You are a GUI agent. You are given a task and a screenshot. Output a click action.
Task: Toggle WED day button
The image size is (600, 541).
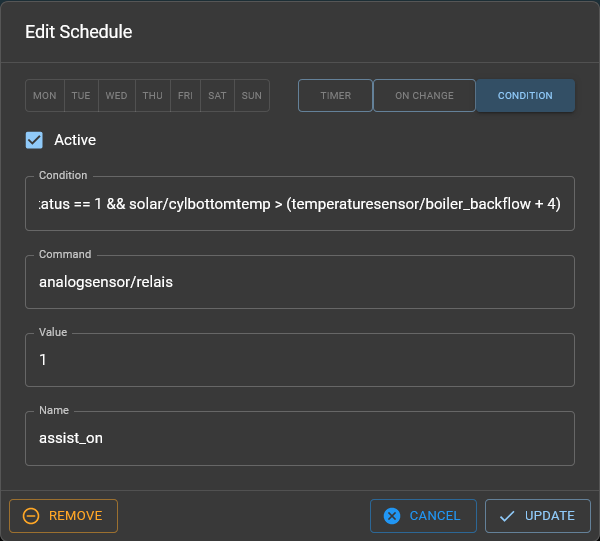(x=116, y=96)
